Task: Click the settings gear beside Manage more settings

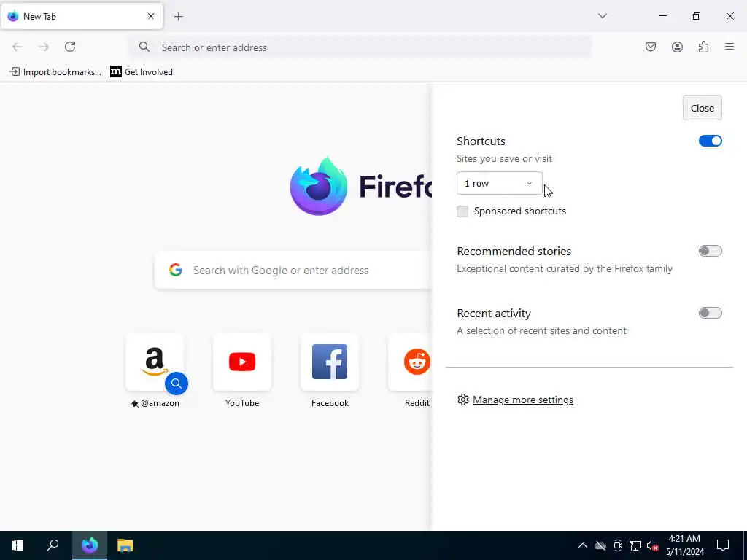Action: 463,400
